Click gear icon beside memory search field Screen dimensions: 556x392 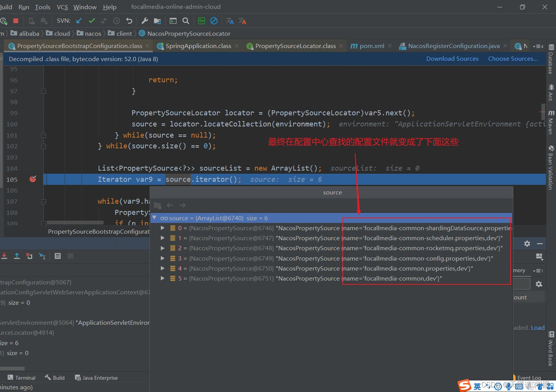pos(539,284)
